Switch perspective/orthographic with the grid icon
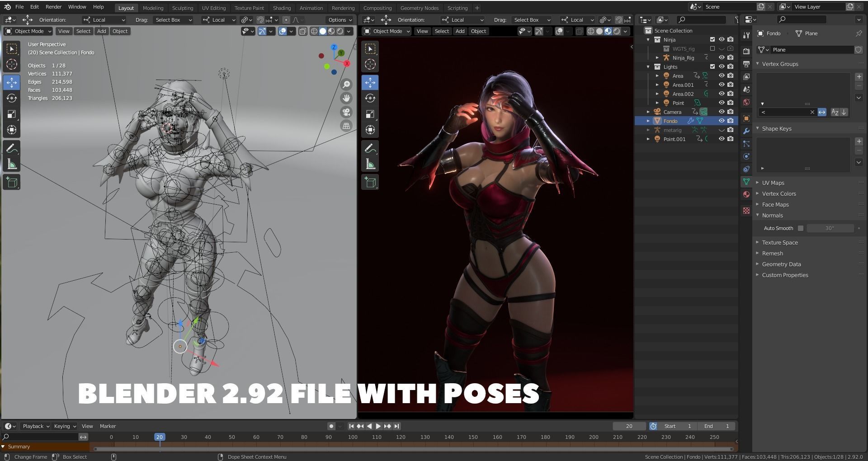The width and height of the screenshot is (868, 461). (346, 126)
